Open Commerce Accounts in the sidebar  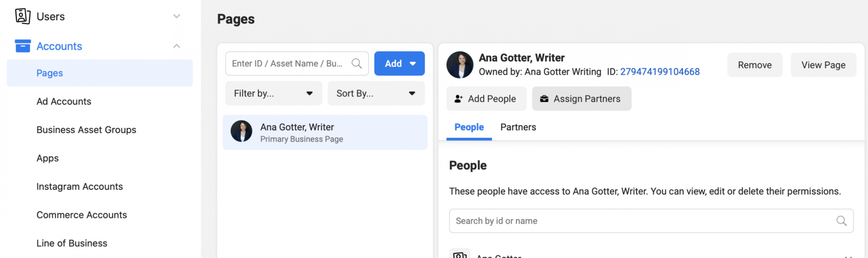(x=82, y=215)
